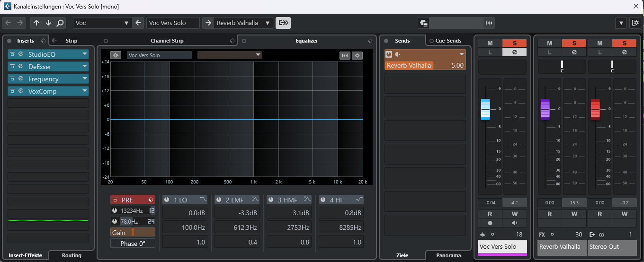This screenshot has width=644, height=262.
Task: Open channel search with the magnifier icon
Action: point(60,23)
